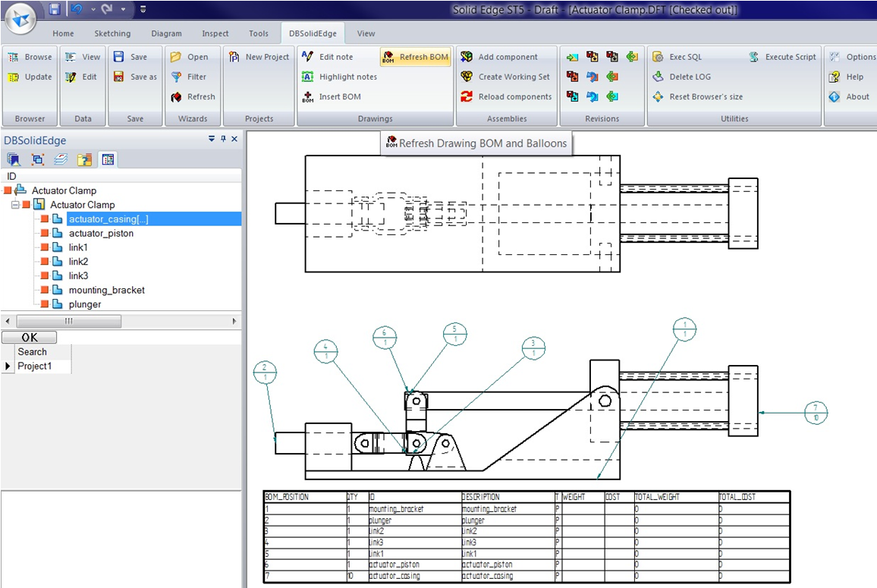Viewport: 877px width, 588px height.
Task: Select the highlighted actuator_casing tree item
Action: tap(154, 219)
